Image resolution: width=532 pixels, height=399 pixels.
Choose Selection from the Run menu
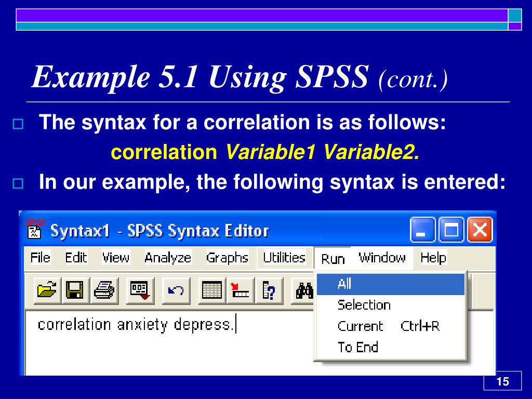pyautogui.click(x=391, y=305)
